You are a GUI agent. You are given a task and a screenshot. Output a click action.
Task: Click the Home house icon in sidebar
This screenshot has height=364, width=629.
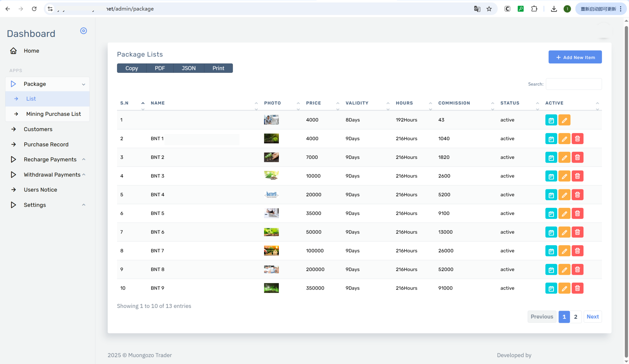tap(13, 51)
